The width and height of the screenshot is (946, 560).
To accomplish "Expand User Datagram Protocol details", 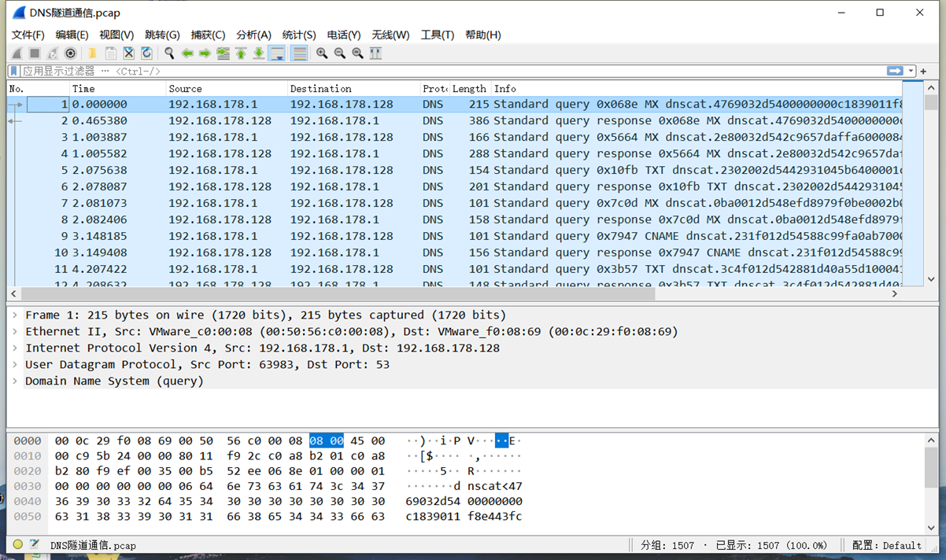I will point(15,364).
